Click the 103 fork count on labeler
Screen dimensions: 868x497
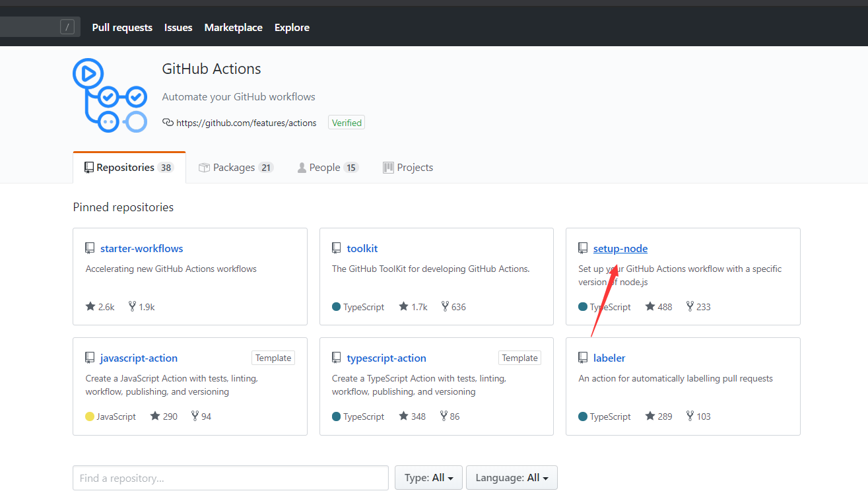(x=704, y=416)
